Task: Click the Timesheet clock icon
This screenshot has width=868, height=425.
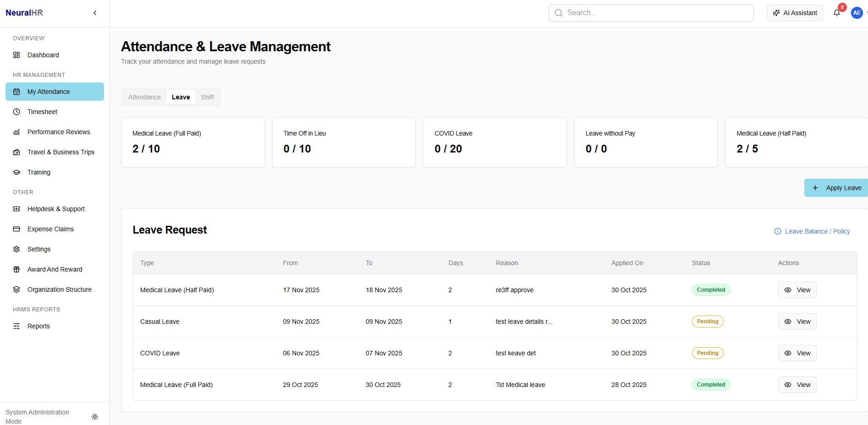Action: pos(16,112)
